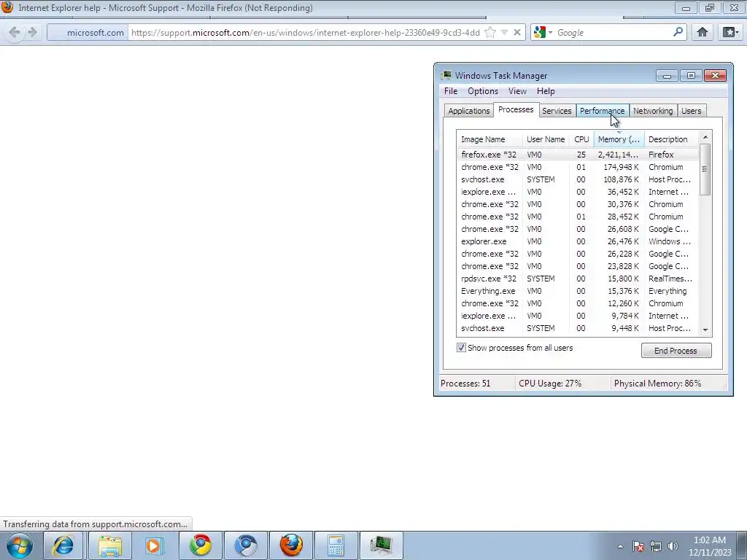This screenshot has width=747, height=560.
Task: Sort by User Name column
Action: click(x=546, y=139)
